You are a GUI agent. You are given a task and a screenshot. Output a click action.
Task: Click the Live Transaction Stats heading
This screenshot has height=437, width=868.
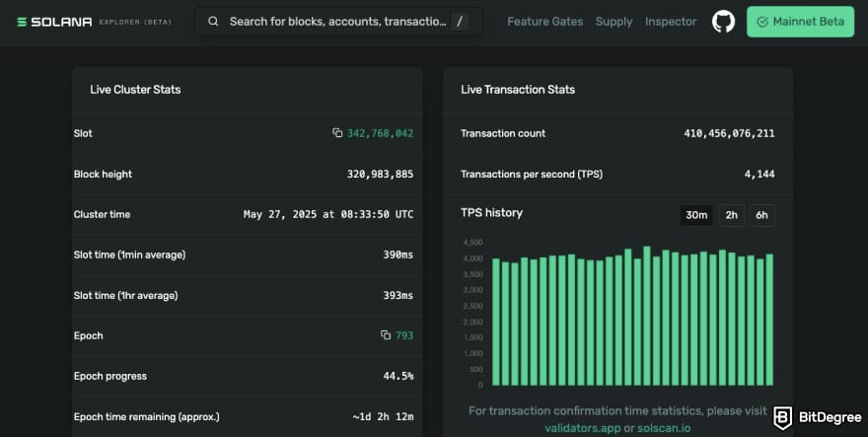pos(518,89)
